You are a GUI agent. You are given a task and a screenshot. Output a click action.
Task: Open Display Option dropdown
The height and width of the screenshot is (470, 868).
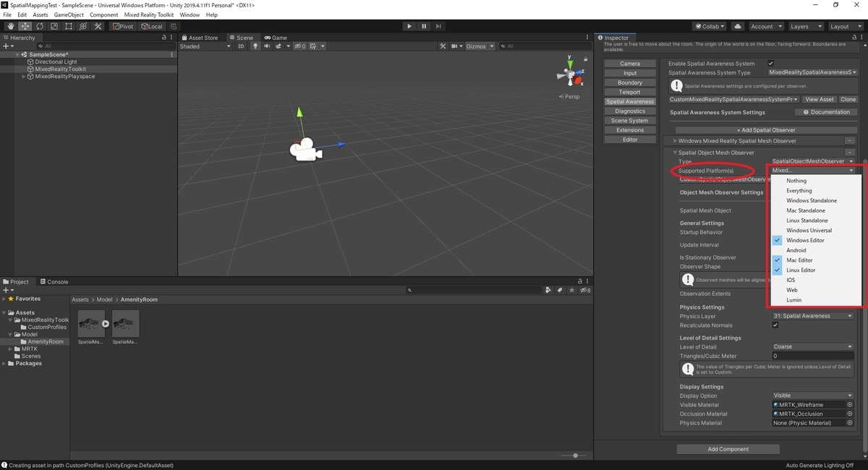tap(813, 396)
